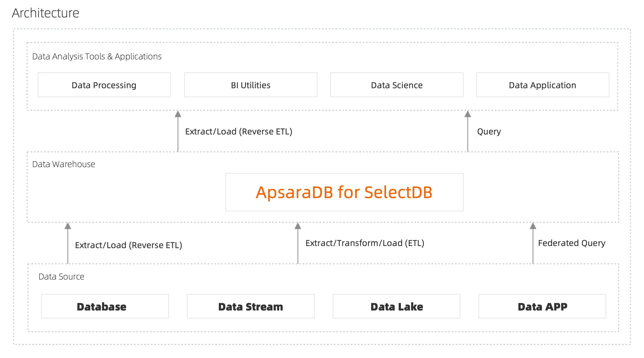Click the arrowhead next to the Query label

(468, 114)
